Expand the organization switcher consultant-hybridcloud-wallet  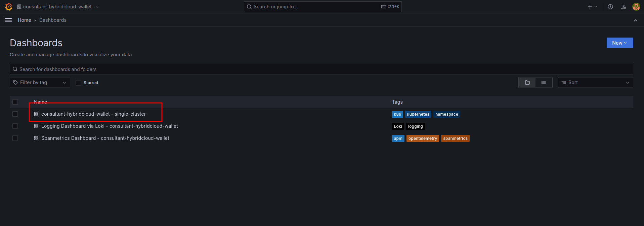pos(58,7)
